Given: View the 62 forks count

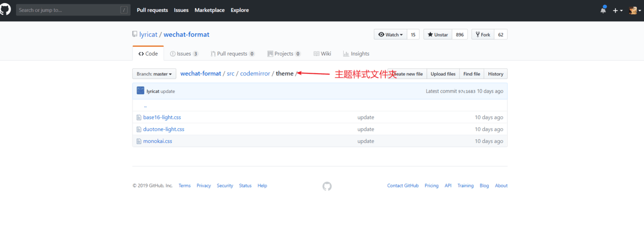Looking at the screenshot, I should 501,34.
